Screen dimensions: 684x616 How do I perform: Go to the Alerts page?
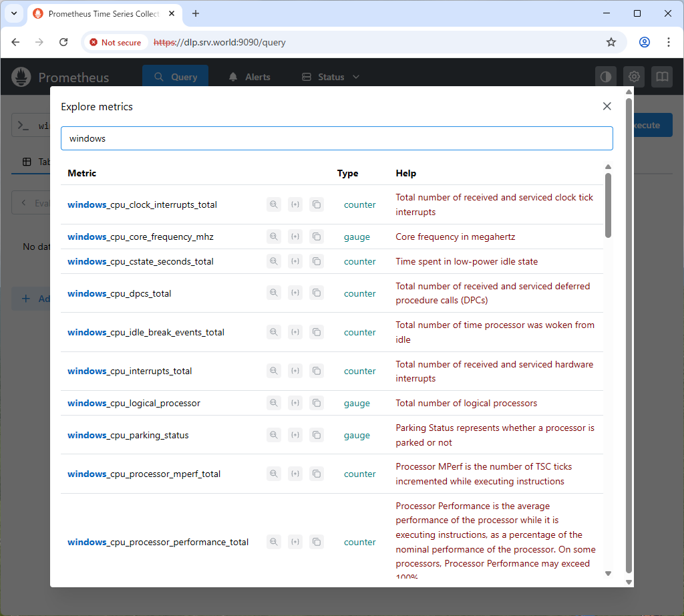[250, 77]
